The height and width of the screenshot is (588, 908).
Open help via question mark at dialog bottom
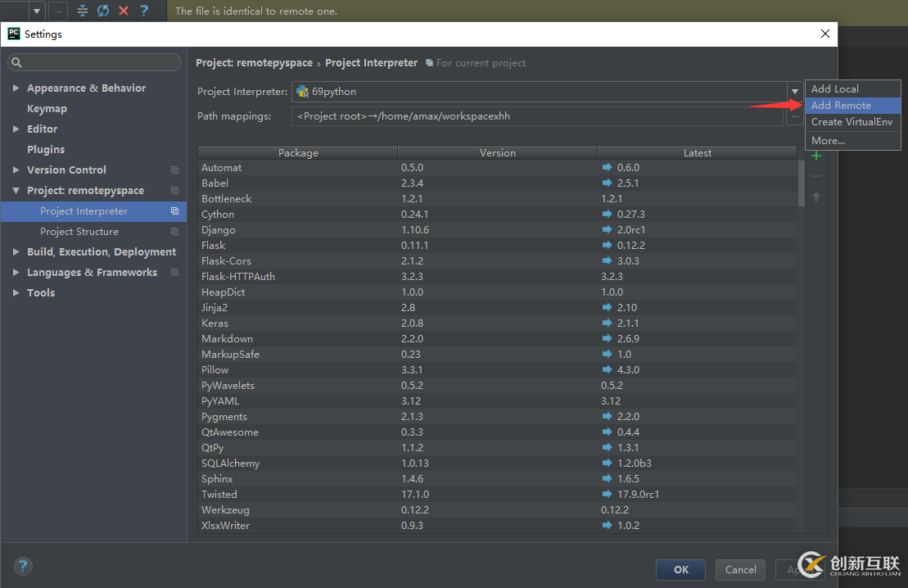(23, 566)
